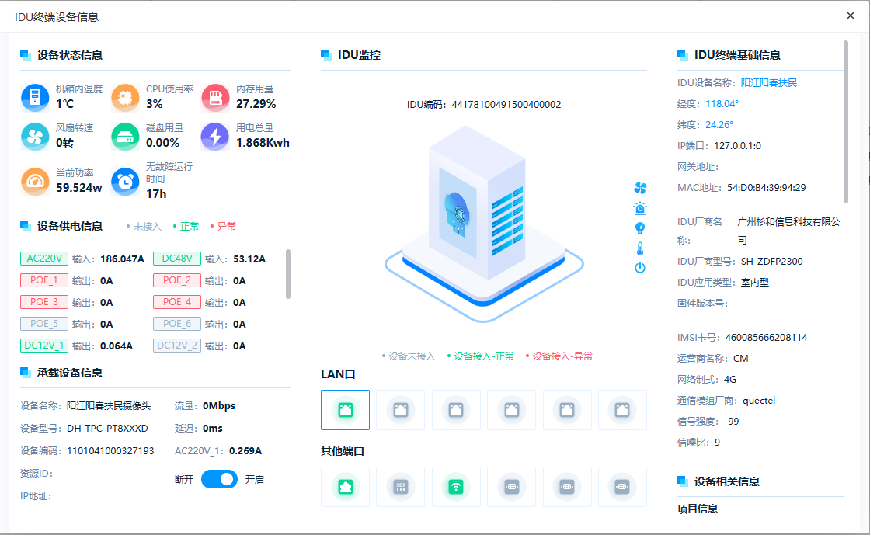Click the memory usage (内存用量) icon
The height and width of the screenshot is (536, 871).
coord(215,97)
